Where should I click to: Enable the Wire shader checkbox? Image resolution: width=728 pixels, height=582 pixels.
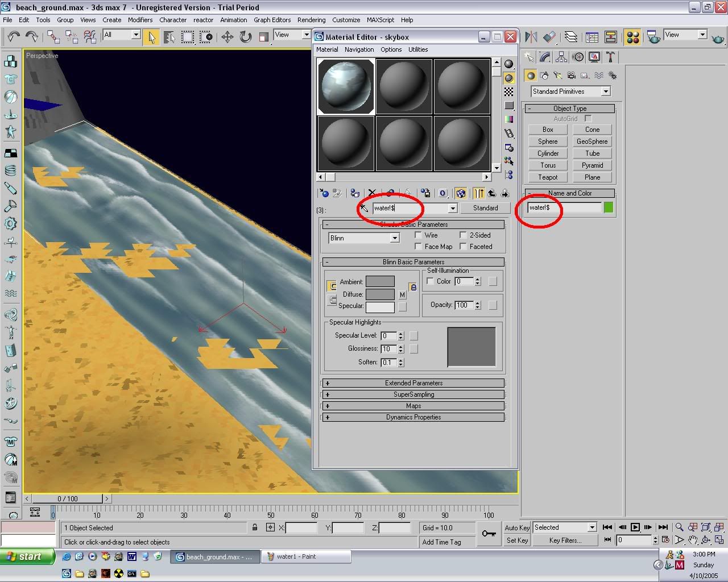[419, 235]
